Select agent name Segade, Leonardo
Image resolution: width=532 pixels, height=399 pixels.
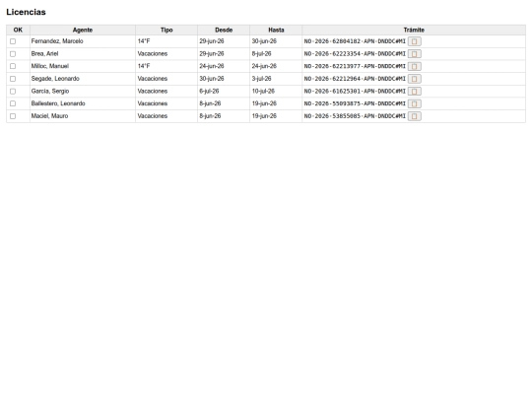pos(55,79)
